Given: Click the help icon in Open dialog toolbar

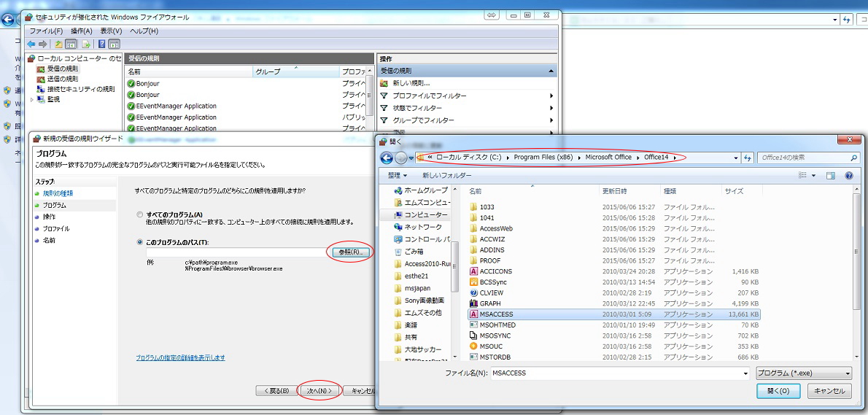Looking at the screenshot, I should [849, 175].
